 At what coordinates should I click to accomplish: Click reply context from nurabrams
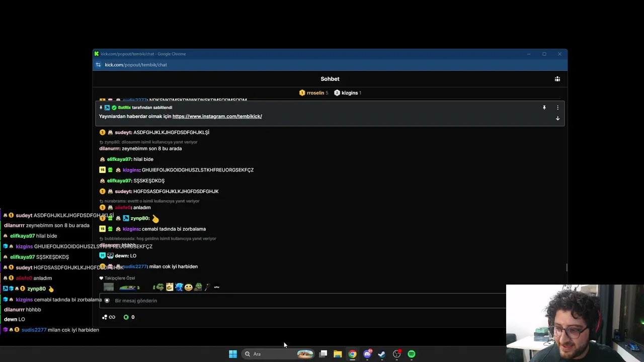click(152, 201)
